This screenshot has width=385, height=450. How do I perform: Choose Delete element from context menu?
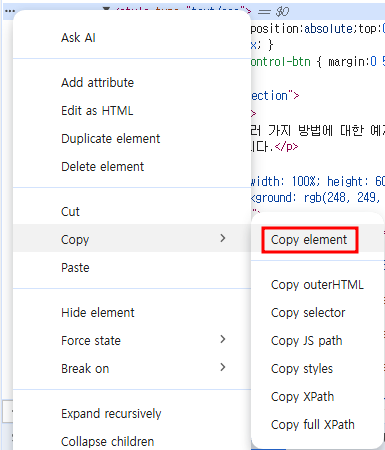[132, 167]
